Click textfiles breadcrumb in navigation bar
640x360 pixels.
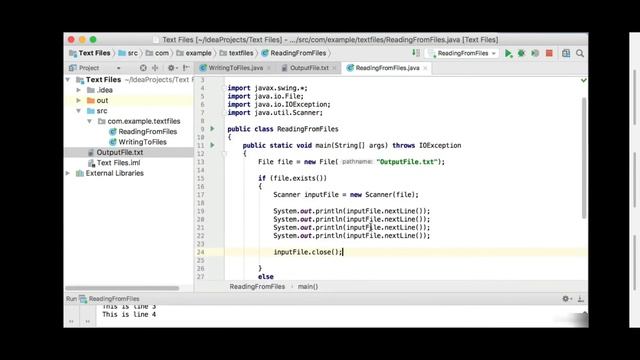coord(237,53)
